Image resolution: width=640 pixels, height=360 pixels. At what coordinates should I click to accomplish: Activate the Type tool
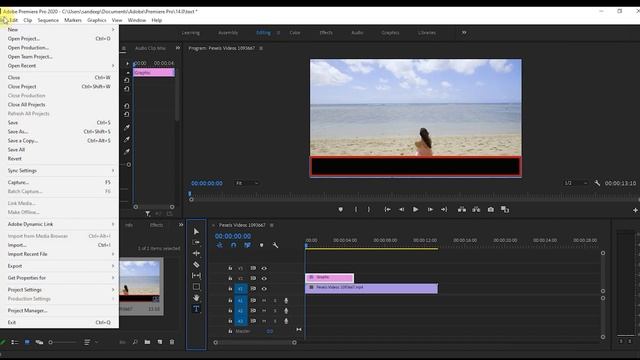coord(196,309)
